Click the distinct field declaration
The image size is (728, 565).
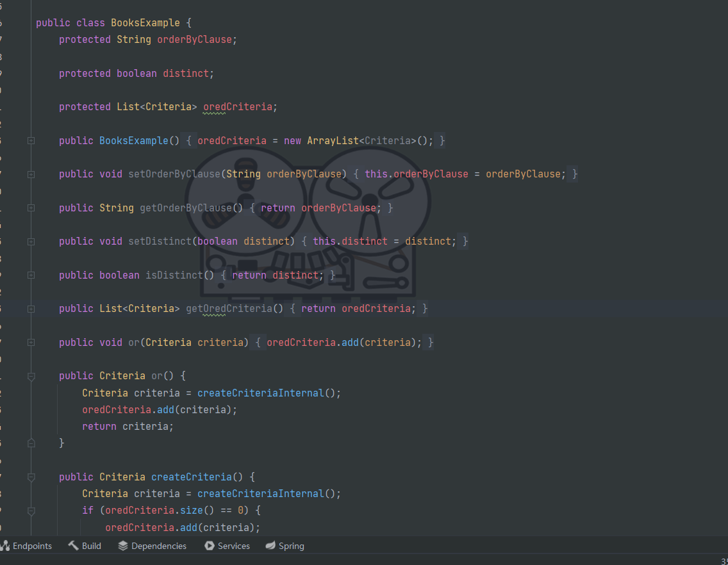pyautogui.click(x=186, y=74)
